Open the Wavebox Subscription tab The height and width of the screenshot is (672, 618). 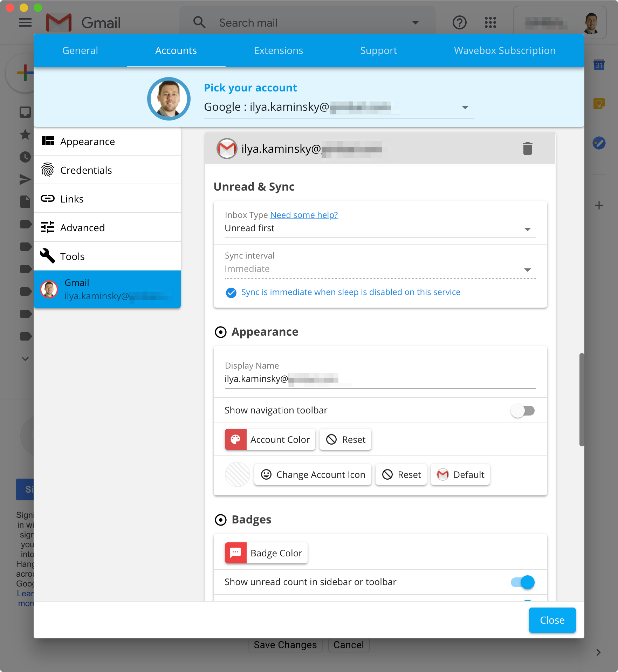click(x=504, y=50)
